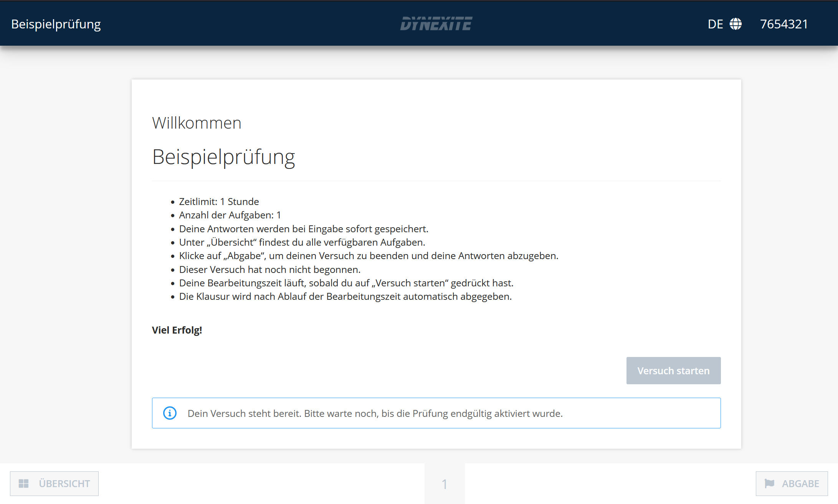Screen dimensions: 838x504
Task: Open the ÜBERSICHT overview
Action: point(54,484)
